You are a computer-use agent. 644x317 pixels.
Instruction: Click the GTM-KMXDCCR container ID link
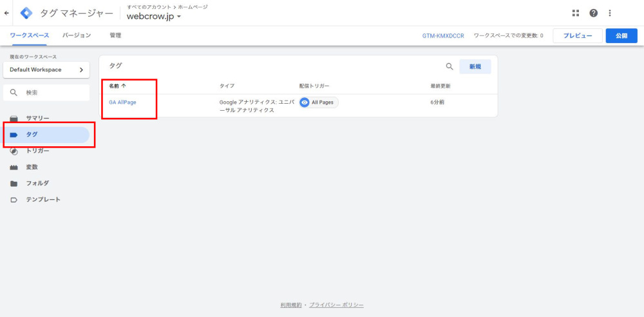443,36
